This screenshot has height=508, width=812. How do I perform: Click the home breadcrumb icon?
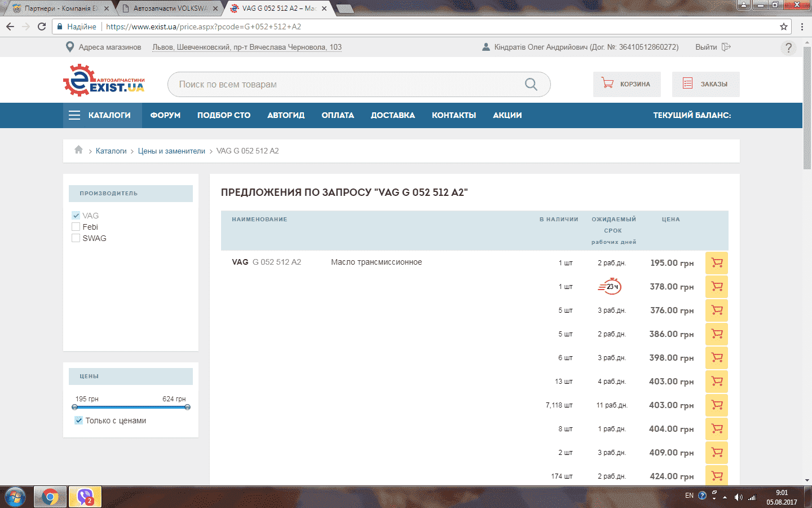(x=78, y=150)
